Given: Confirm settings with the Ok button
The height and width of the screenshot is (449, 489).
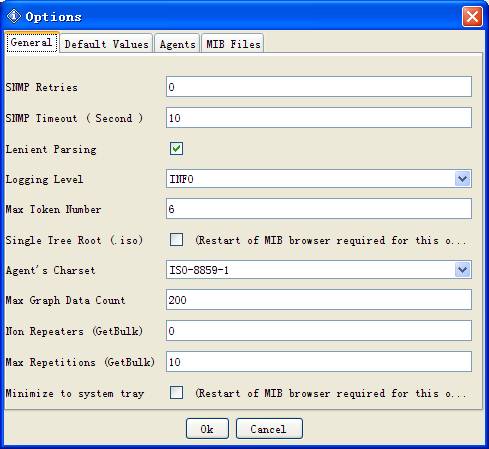Looking at the screenshot, I should (207, 429).
